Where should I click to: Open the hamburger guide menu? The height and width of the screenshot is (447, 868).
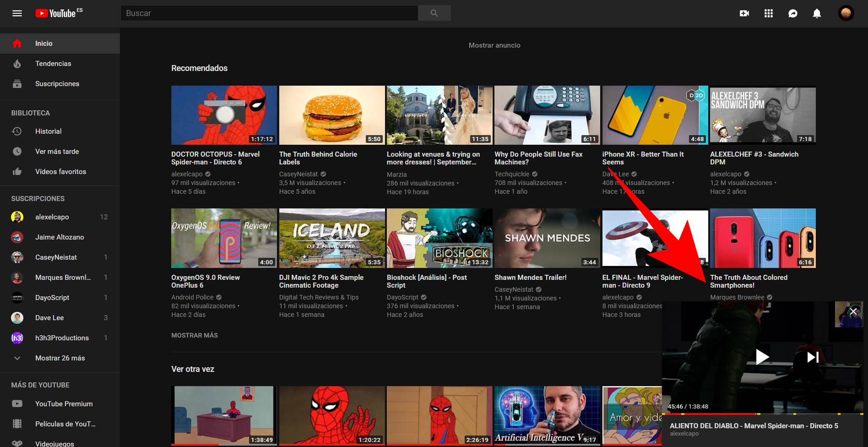[17, 13]
